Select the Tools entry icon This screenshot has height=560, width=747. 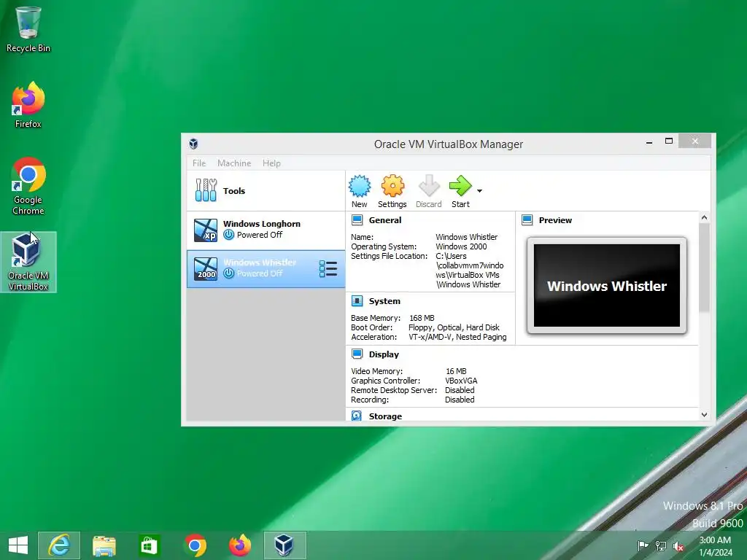click(x=206, y=190)
